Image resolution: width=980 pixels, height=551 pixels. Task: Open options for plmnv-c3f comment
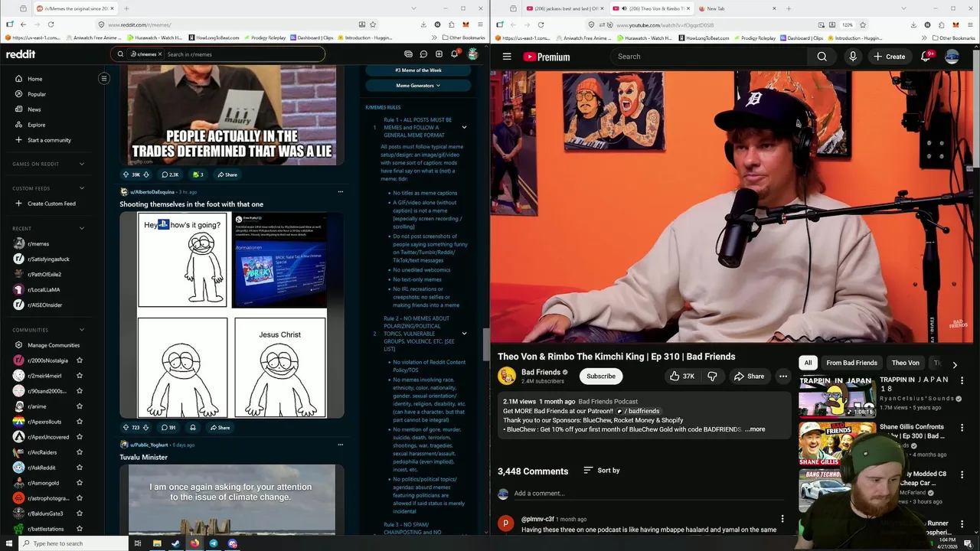pyautogui.click(x=782, y=519)
